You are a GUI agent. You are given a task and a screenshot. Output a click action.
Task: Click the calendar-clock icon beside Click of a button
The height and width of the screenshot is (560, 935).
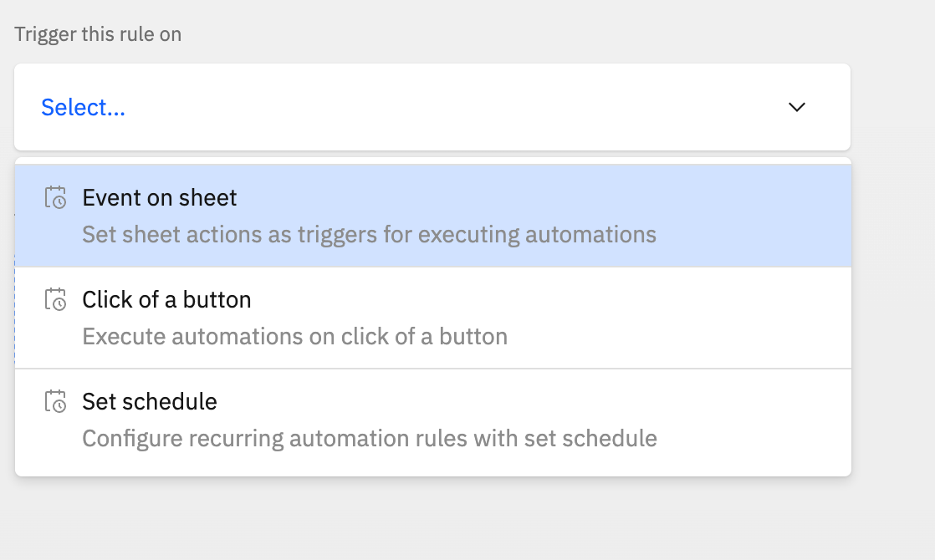[55, 300]
